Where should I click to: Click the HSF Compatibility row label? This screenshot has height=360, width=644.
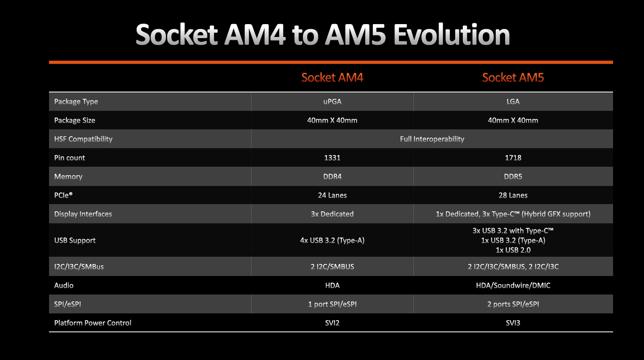pyautogui.click(x=83, y=139)
